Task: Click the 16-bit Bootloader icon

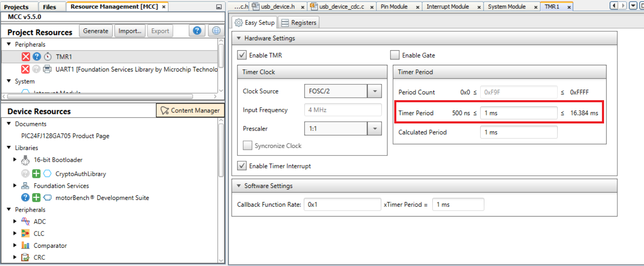Action: (x=26, y=160)
